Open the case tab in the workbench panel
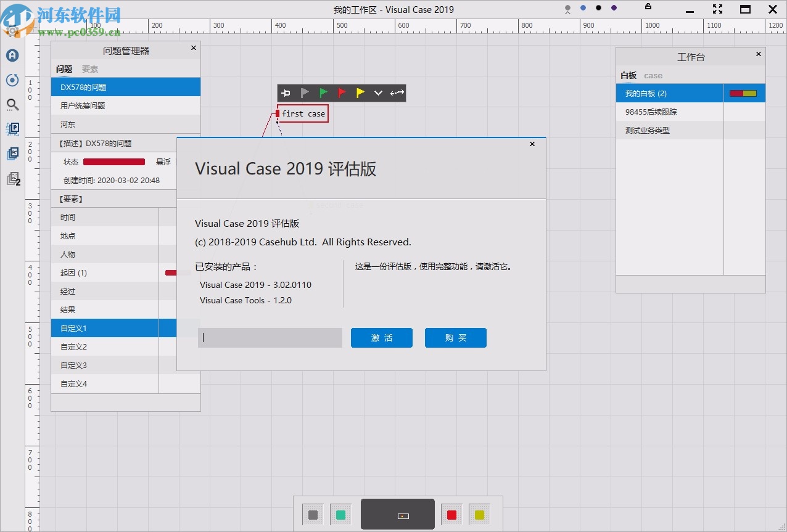The width and height of the screenshot is (787, 532). 653,75
